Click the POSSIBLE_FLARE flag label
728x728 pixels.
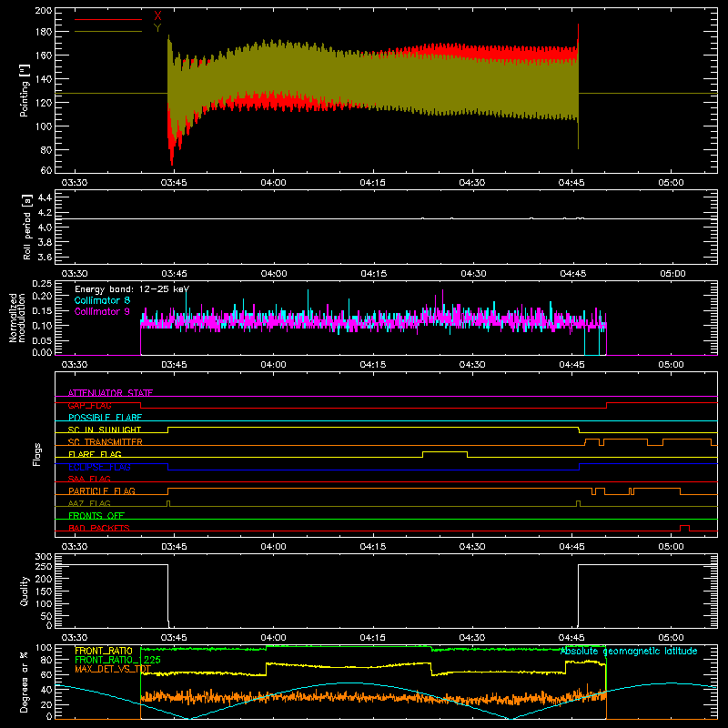point(105,418)
